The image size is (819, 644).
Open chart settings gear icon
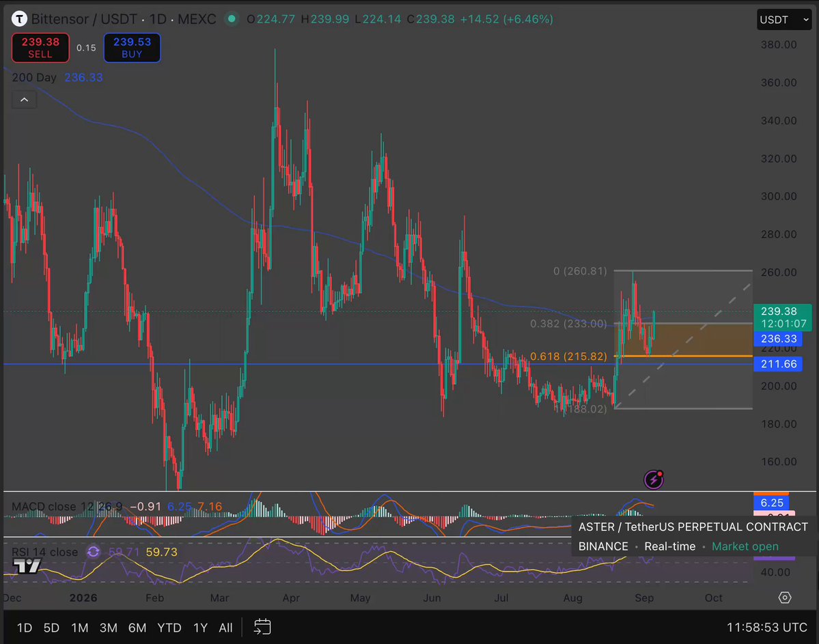[x=785, y=598]
